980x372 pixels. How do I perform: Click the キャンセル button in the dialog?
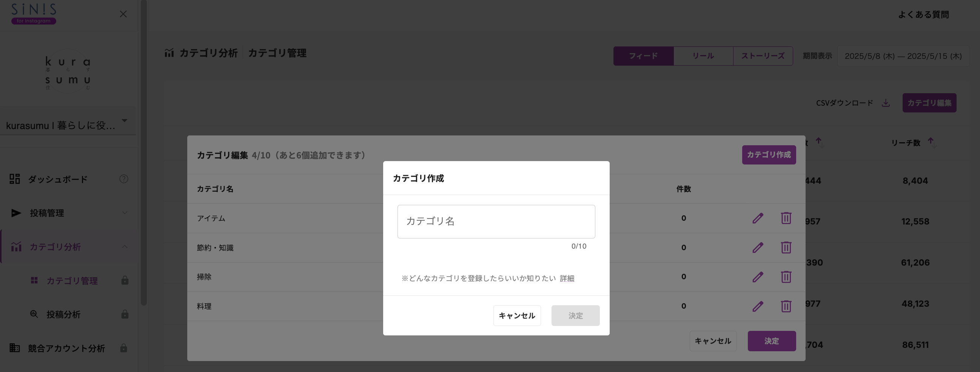[x=517, y=315]
